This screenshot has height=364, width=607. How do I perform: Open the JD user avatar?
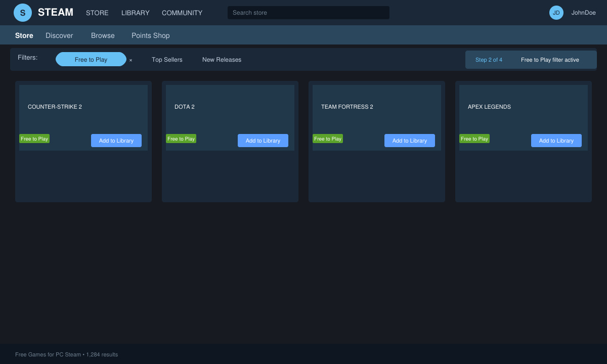pyautogui.click(x=556, y=13)
